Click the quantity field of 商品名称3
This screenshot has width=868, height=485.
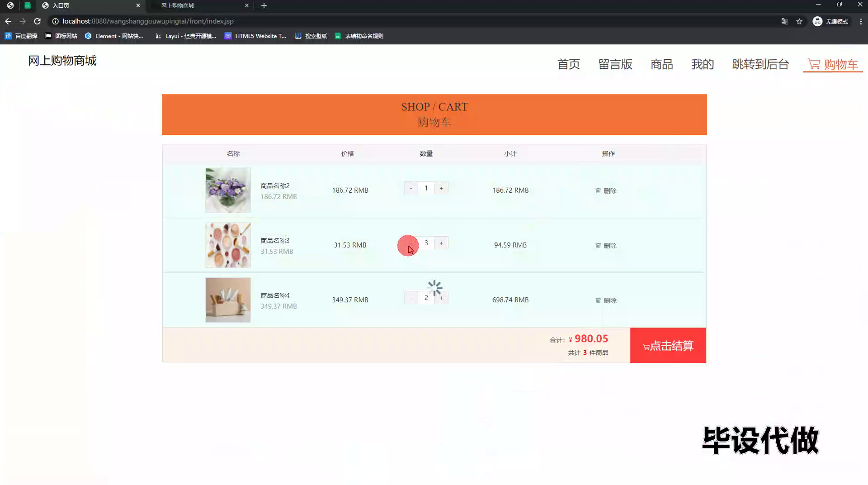(x=426, y=243)
